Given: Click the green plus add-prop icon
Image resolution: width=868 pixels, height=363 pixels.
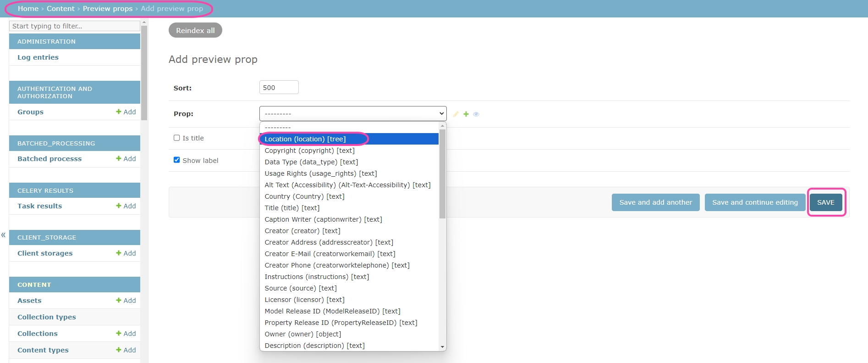Looking at the screenshot, I should point(466,114).
